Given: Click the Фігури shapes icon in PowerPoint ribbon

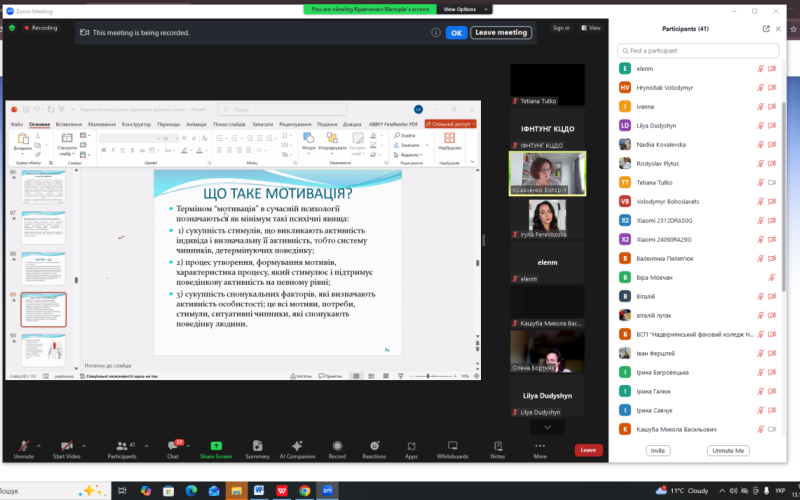Looking at the screenshot, I should click(308, 138).
